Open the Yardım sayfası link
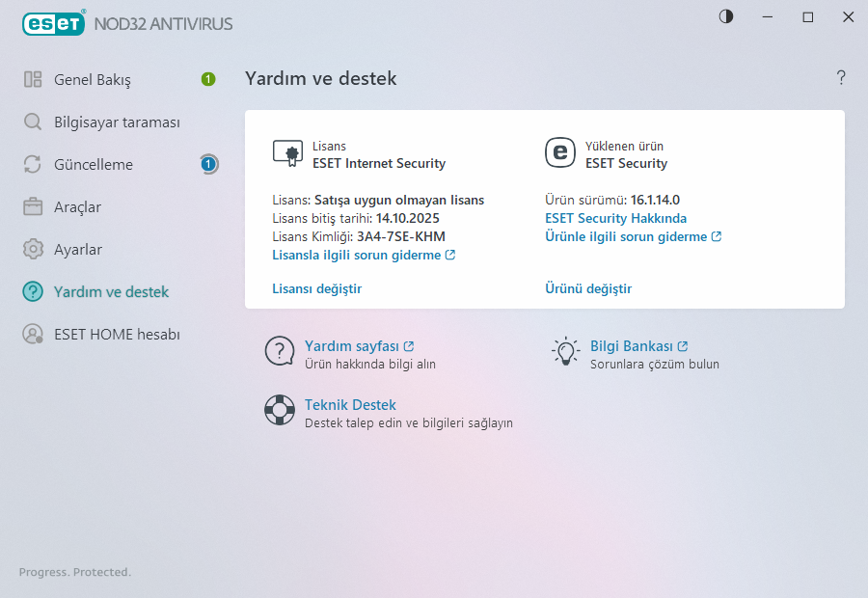This screenshot has height=598, width=868. pos(351,346)
